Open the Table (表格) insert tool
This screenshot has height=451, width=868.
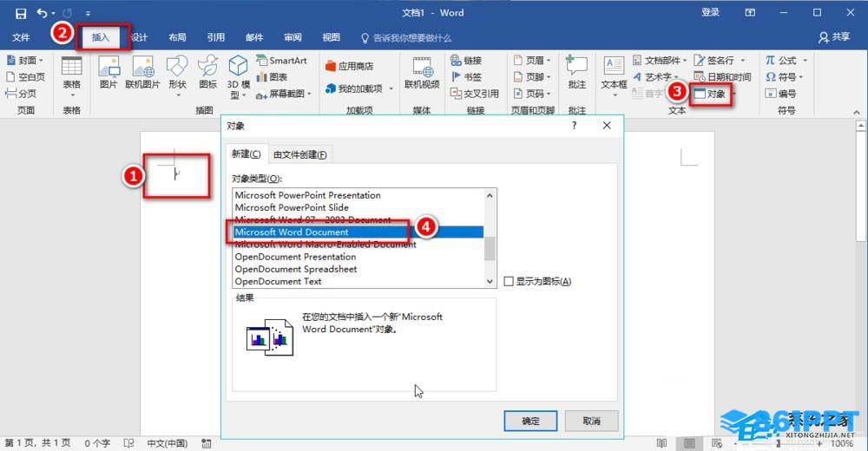coord(71,77)
